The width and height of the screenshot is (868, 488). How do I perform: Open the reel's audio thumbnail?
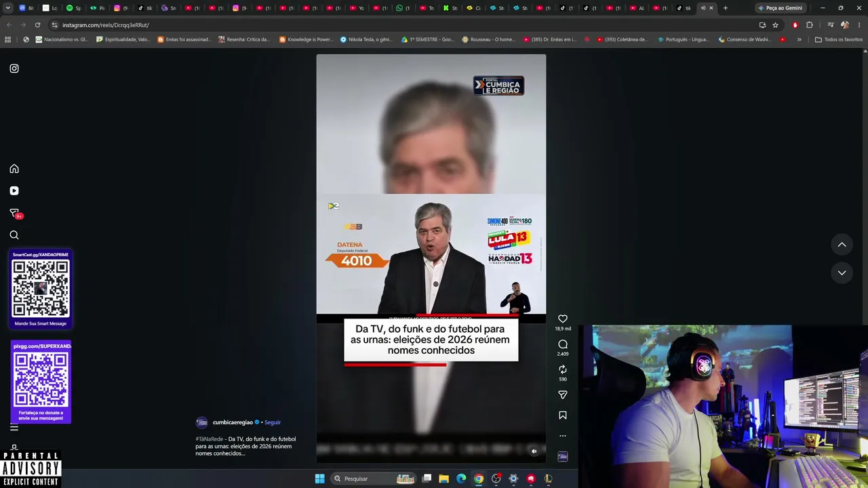pyautogui.click(x=563, y=457)
